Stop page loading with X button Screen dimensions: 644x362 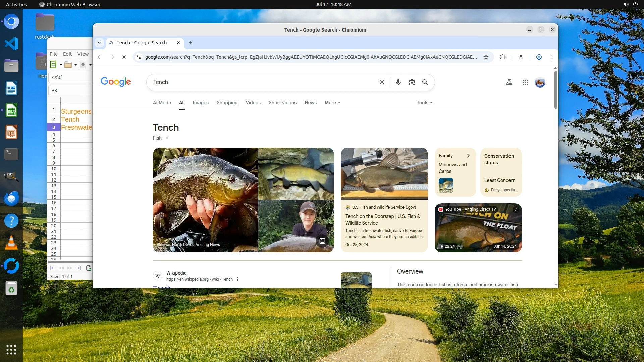point(124,57)
